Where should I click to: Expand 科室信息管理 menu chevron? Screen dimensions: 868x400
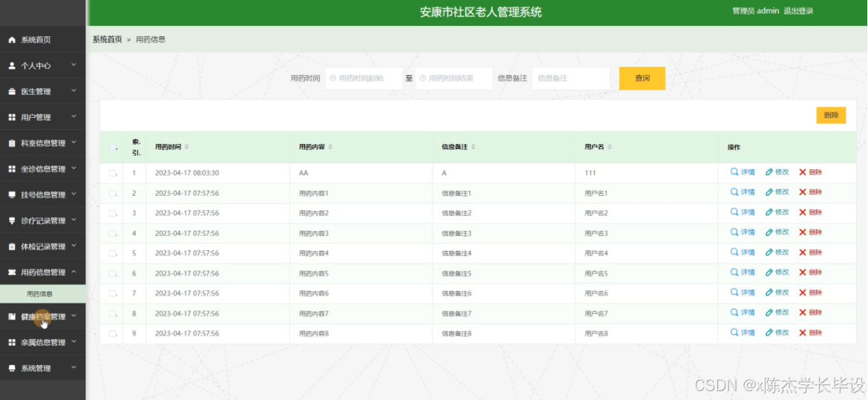(73, 142)
